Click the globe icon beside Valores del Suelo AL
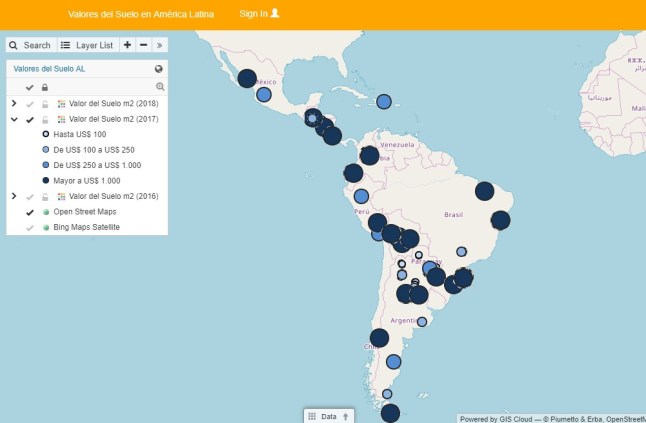Viewport: 646px width, 423px height. point(159,69)
